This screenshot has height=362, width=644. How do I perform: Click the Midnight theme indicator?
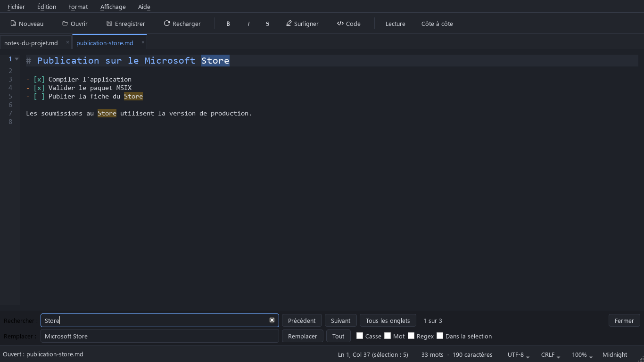(615, 354)
